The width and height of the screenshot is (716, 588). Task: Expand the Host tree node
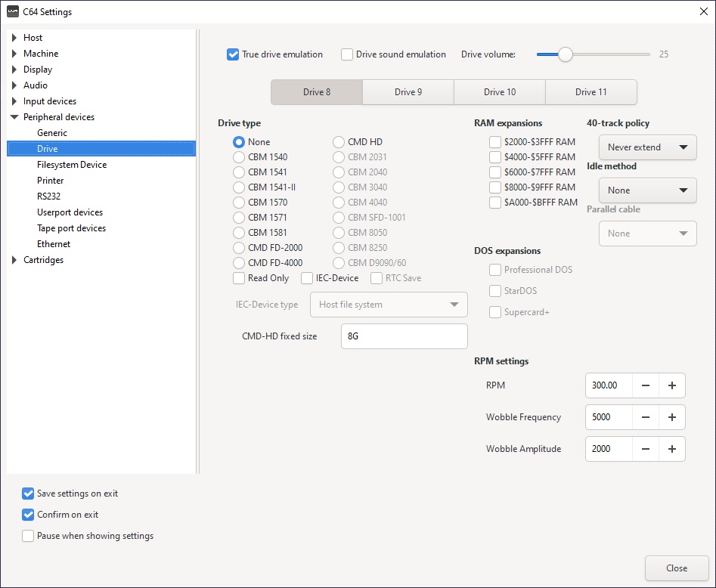coord(14,38)
